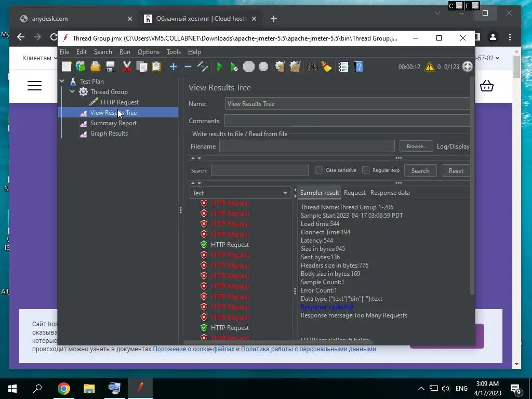
Task: Click the Response code:429 line
Action: 327,307
